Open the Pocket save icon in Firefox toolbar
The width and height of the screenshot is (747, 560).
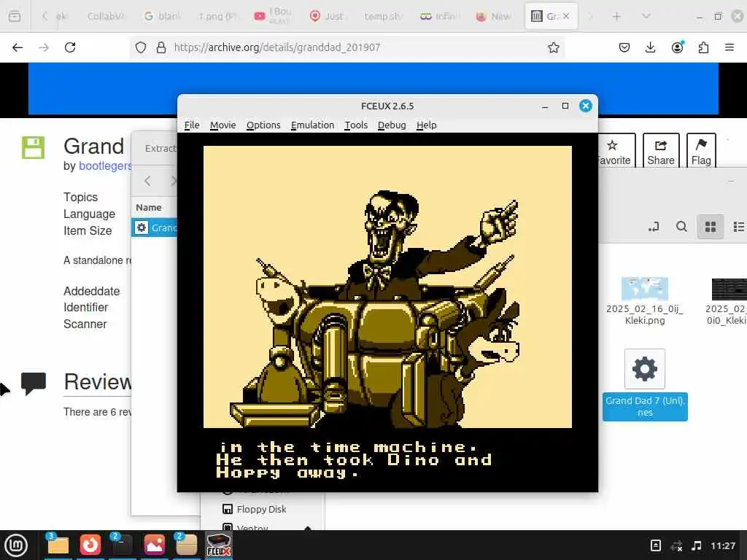[x=624, y=47]
